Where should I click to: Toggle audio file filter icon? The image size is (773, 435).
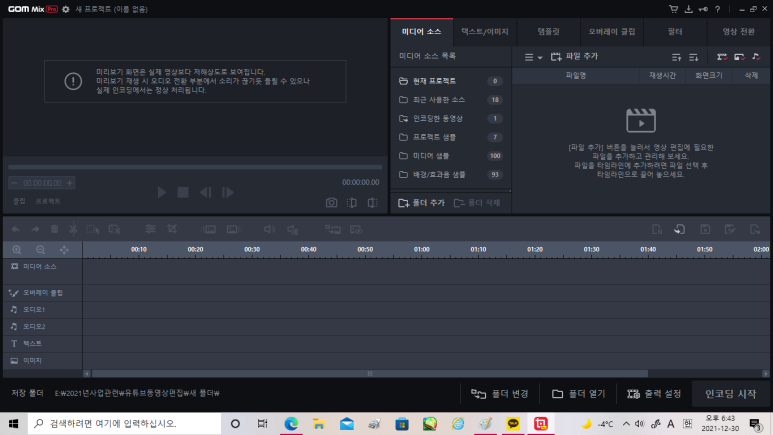(756, 57)
